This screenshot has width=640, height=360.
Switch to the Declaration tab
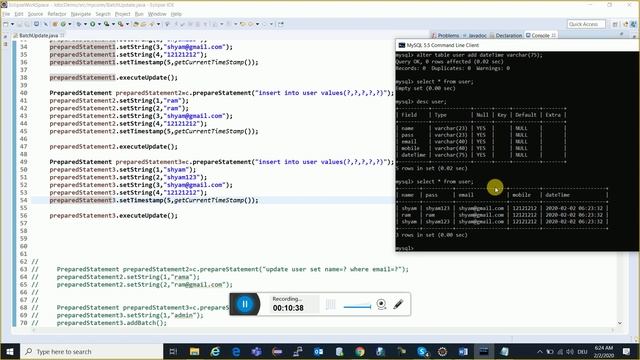tap(506, 36)
